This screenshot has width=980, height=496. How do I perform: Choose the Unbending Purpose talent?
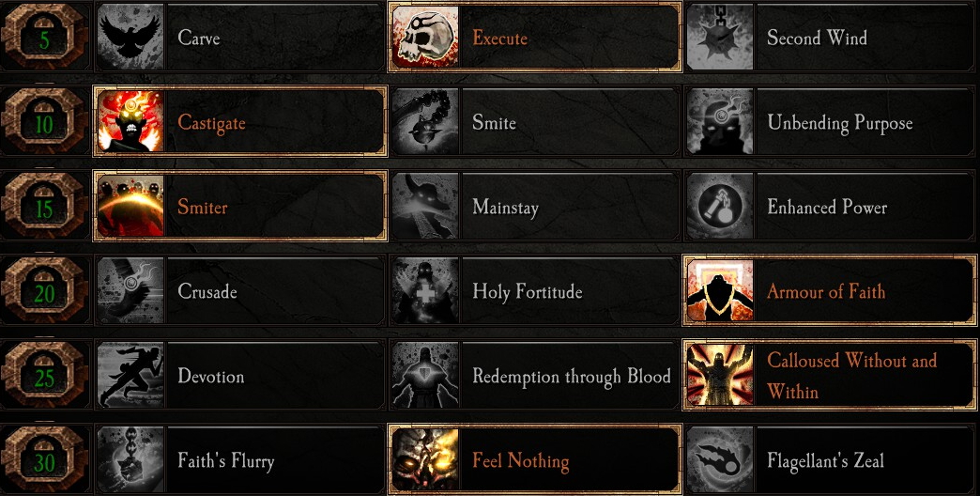click(x=830, y=122)
